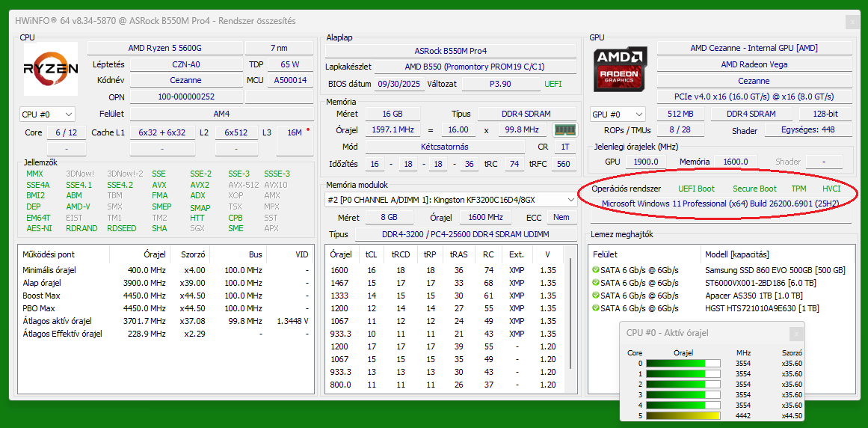Click the Cezanne codename field under CPU
This screenshot has width=868, height=428.
[x=186, y=80]
